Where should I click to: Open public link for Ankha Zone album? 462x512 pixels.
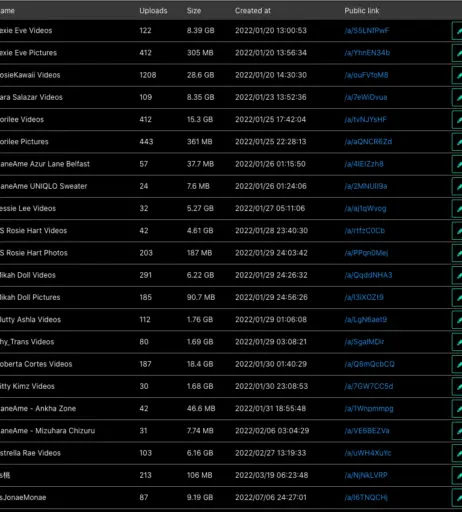tap(369, 409)
